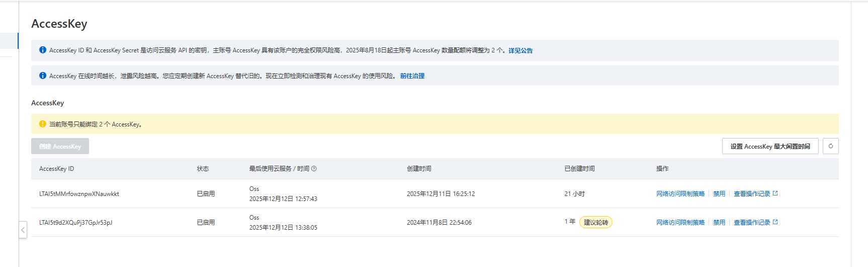Image resolution: width=868 pixels, height=267 pixels.
Task: View 查看操作记录 for the 2025年12月11日 key
Action: 751,194
